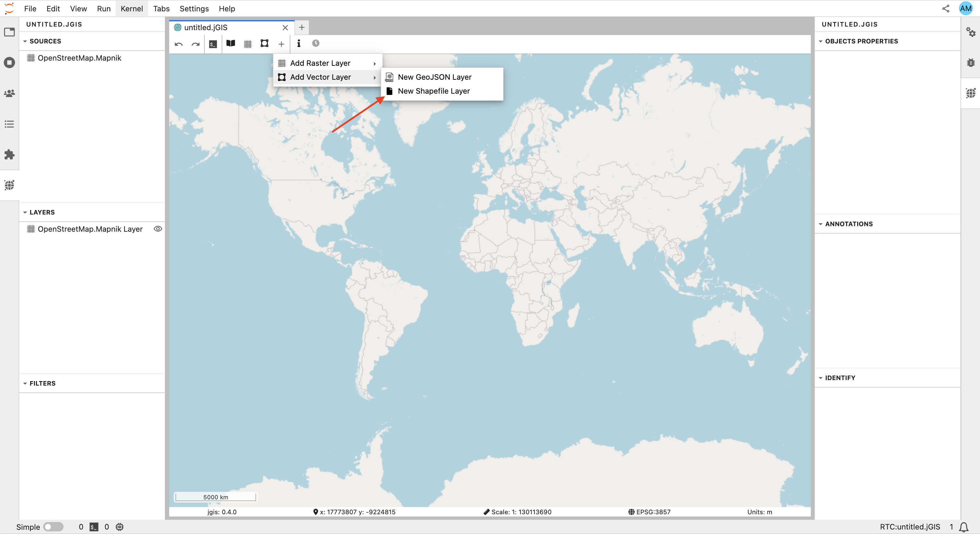Click the share icon top right

coord(945,8)
